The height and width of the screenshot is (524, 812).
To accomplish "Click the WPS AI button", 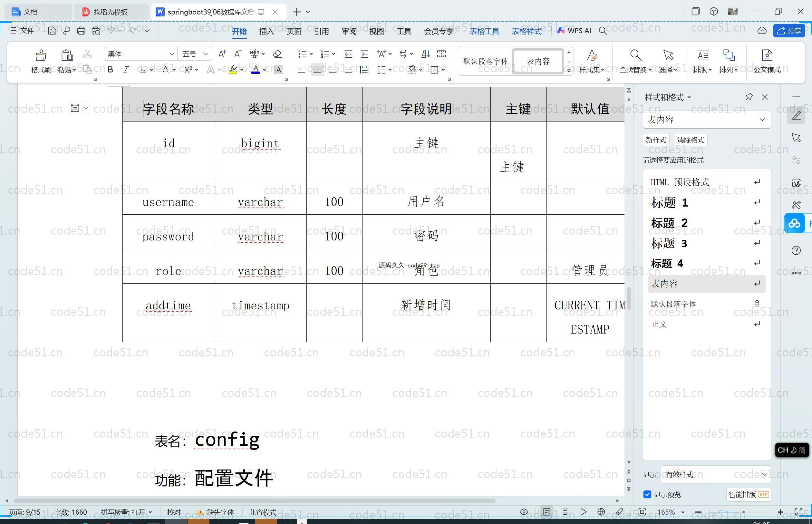I will [x=574, y=31].
